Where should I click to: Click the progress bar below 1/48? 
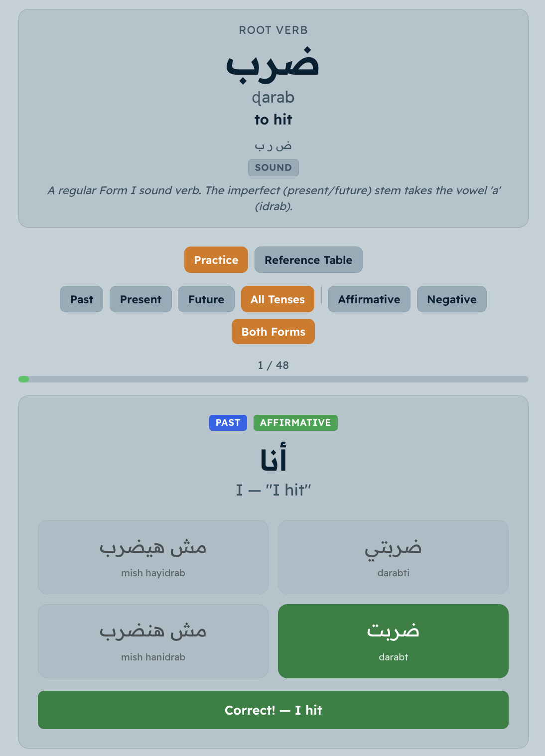pos(273,378)
